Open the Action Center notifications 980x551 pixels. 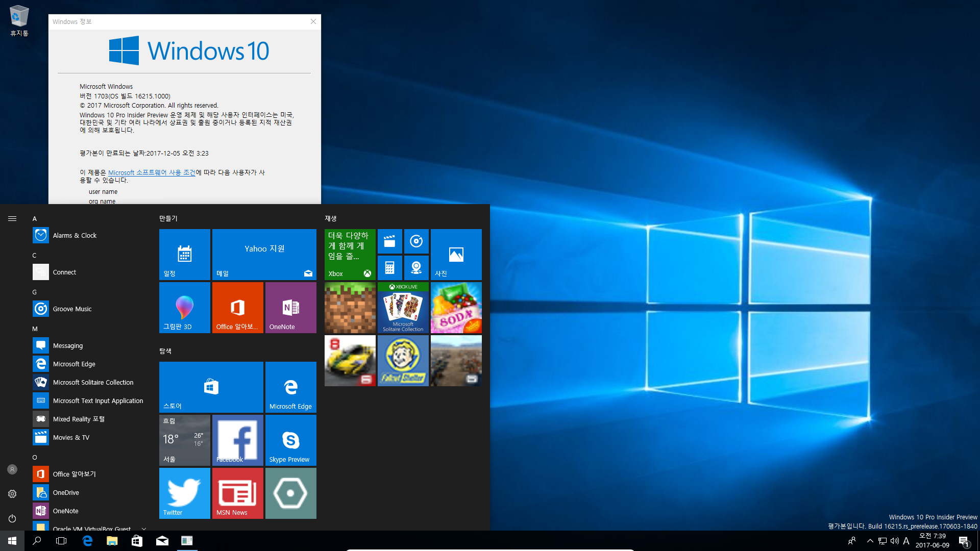(964, 541)
